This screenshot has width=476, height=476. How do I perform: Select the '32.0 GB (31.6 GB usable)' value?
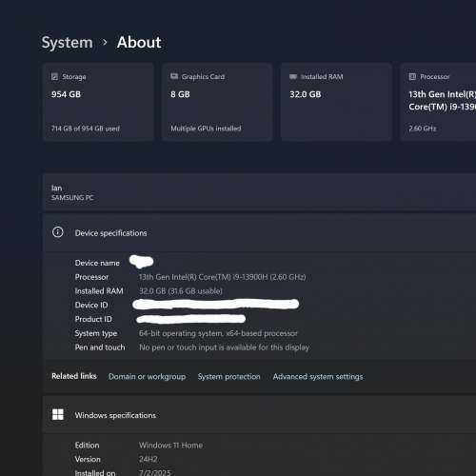[x=181, y=291]
